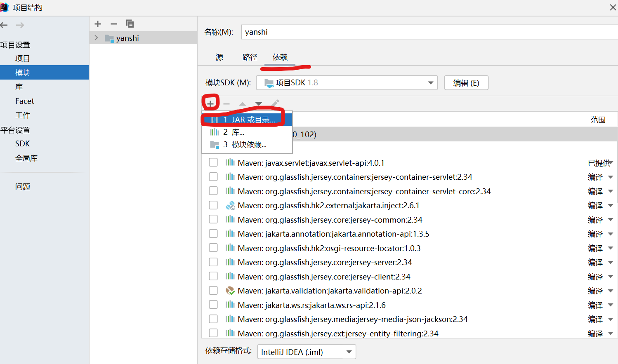The height and width of the screenshot is (364, 618).
Task: Close the Project Structure dialog
Action: click(x=613, y=7)
